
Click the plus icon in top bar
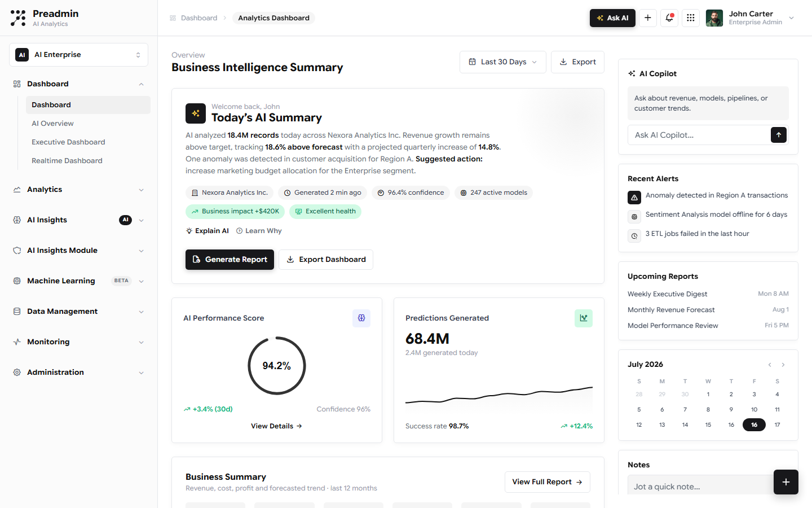click(x=648, y=18)
